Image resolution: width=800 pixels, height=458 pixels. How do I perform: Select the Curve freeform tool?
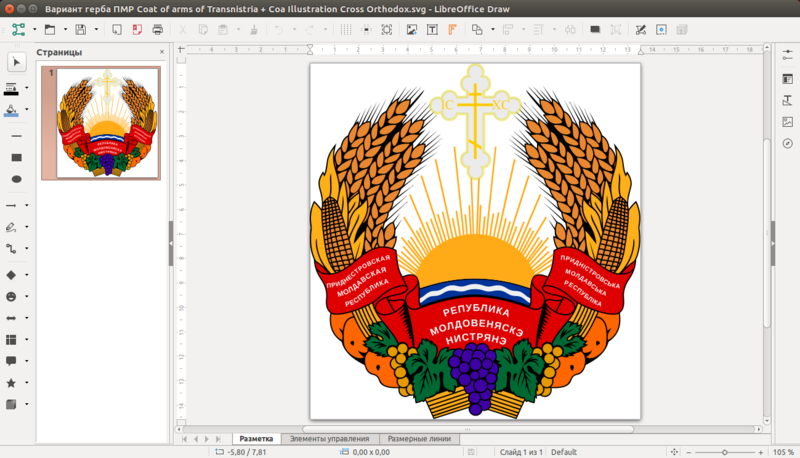tap(11, 227)
